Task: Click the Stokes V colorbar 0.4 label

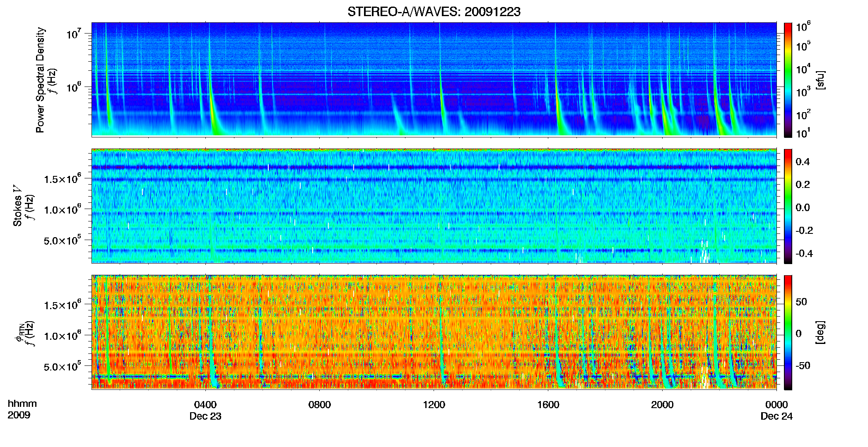Action: [803, 162]
